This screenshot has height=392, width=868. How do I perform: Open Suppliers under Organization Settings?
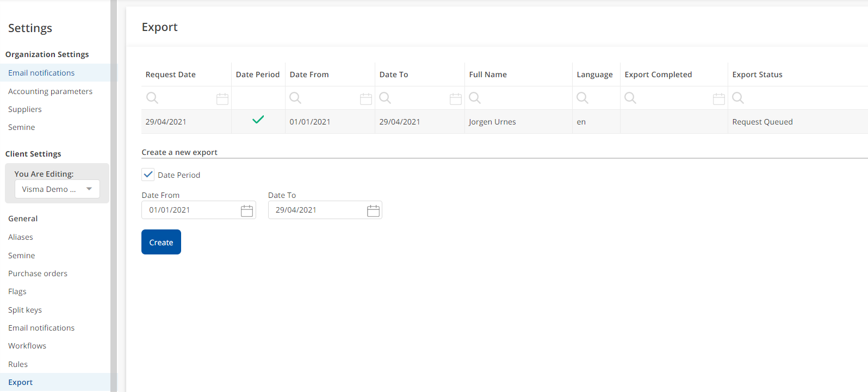[25, 109]
